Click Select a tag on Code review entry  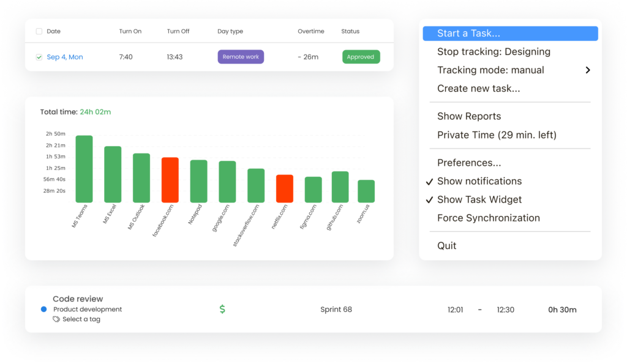[81, 319]
